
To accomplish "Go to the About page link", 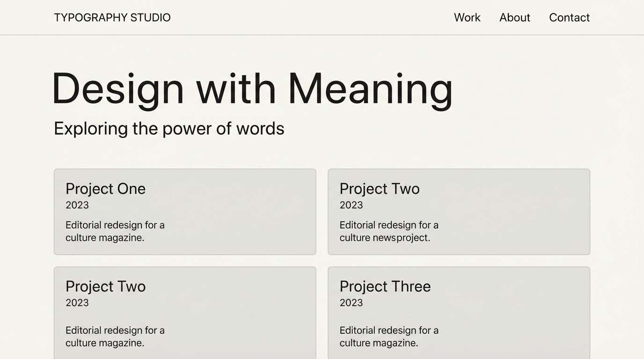I will [514, 18].
